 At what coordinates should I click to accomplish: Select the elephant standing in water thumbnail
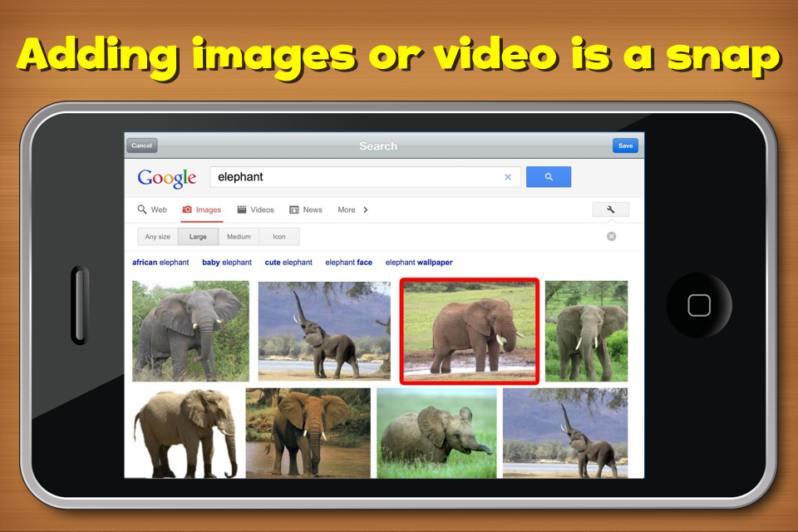(308, 433)
